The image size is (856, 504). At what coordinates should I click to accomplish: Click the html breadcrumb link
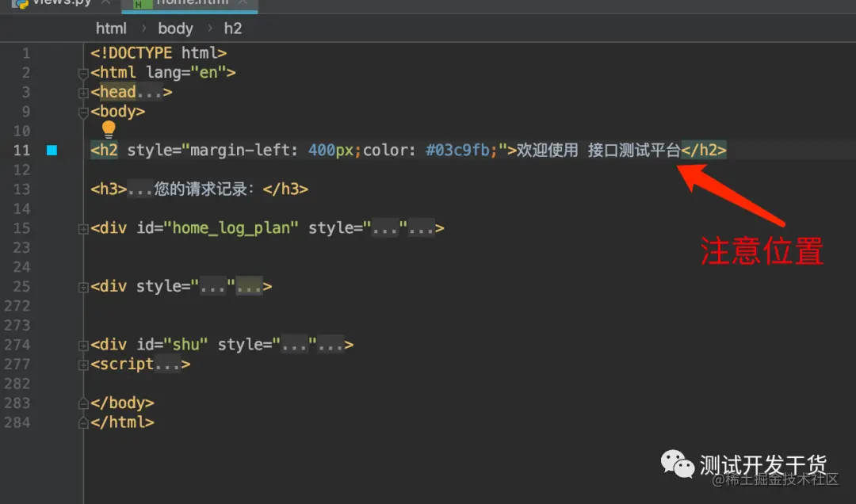click(x=111, y=28)
